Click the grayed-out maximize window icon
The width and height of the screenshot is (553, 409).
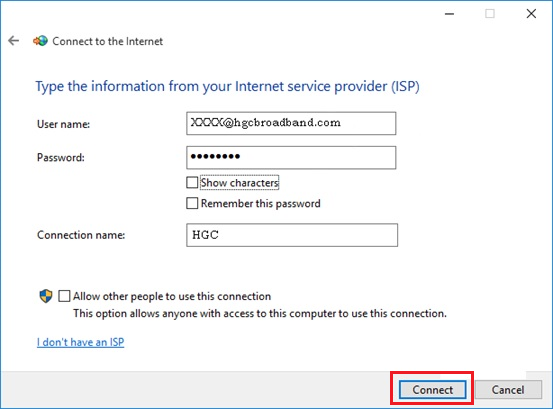490,14
